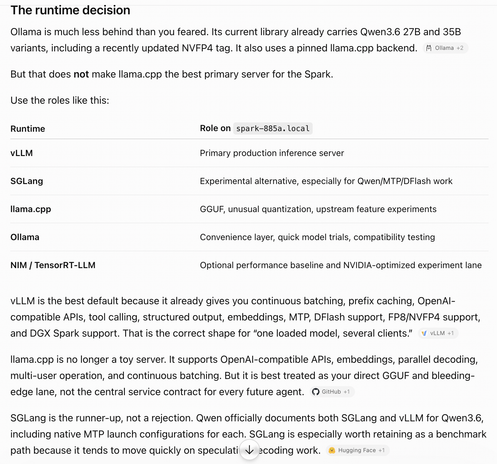
Task: Open the Ollama +2 source citation chip
Action: (445, 48)
